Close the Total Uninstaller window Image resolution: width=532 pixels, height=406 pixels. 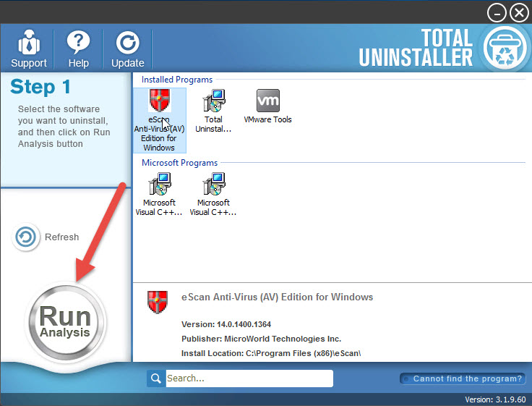tap(519, 13)
